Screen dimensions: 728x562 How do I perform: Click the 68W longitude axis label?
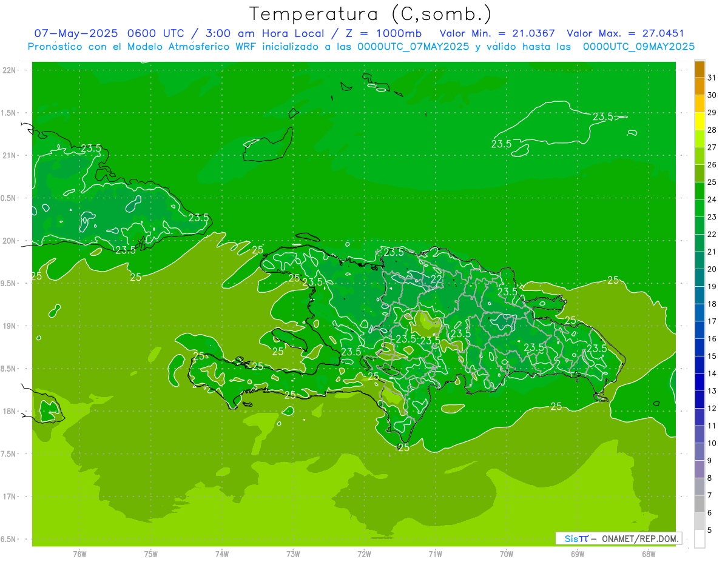click(x=648, y=554)
